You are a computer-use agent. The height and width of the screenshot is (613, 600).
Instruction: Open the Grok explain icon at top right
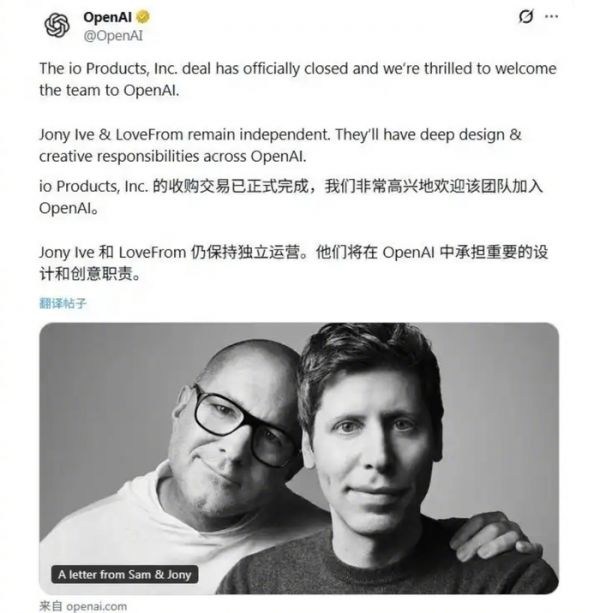tap(526, 16)
